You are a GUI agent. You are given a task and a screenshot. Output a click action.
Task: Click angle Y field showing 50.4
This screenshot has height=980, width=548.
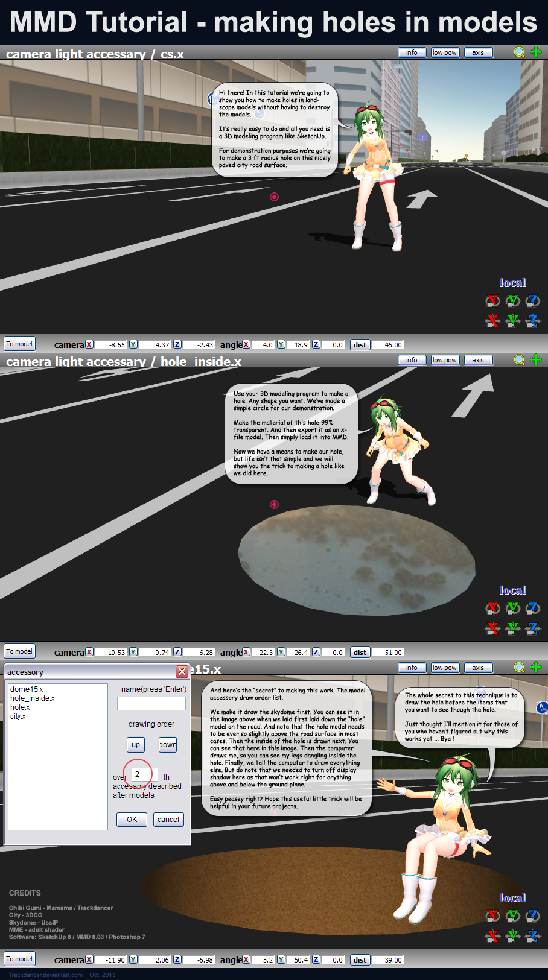[x=298, y=960]
